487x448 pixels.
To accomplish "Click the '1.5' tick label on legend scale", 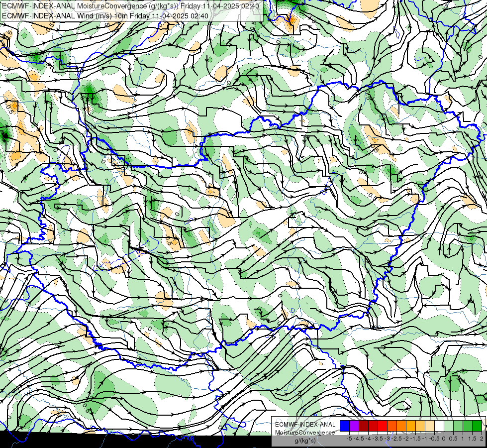I will coord(472,439).
